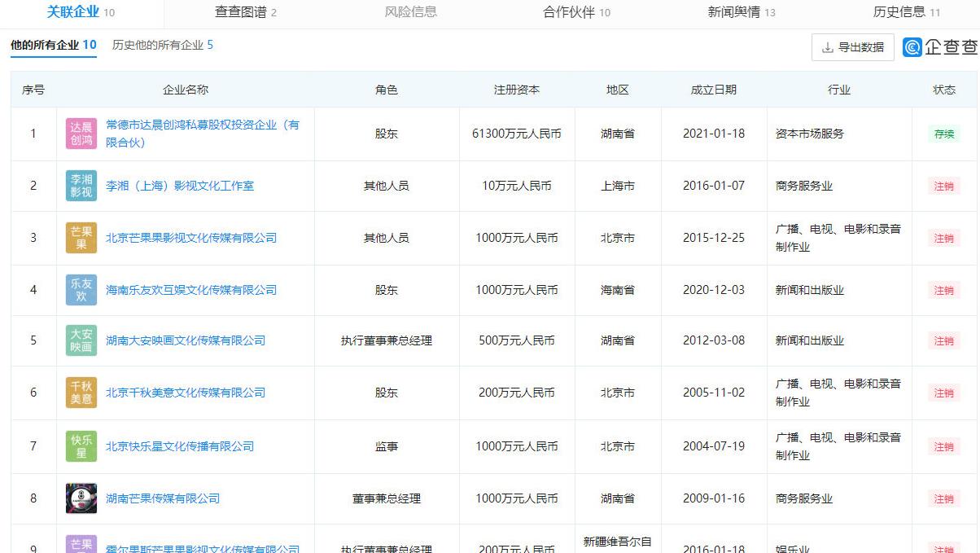Viewport: 980px width, 553px height.
Task: Click the 千秋美意 company logo icon
Action: [81, 393]
